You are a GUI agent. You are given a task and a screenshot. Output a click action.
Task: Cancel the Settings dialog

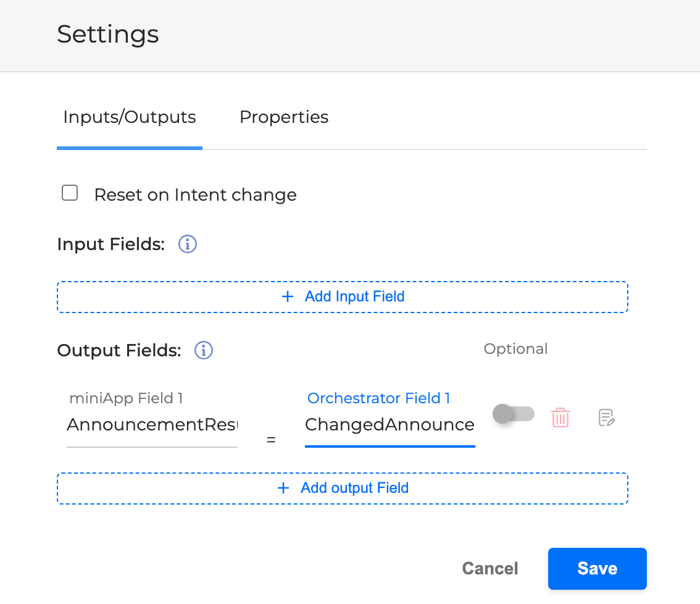(x=490, y=569)
